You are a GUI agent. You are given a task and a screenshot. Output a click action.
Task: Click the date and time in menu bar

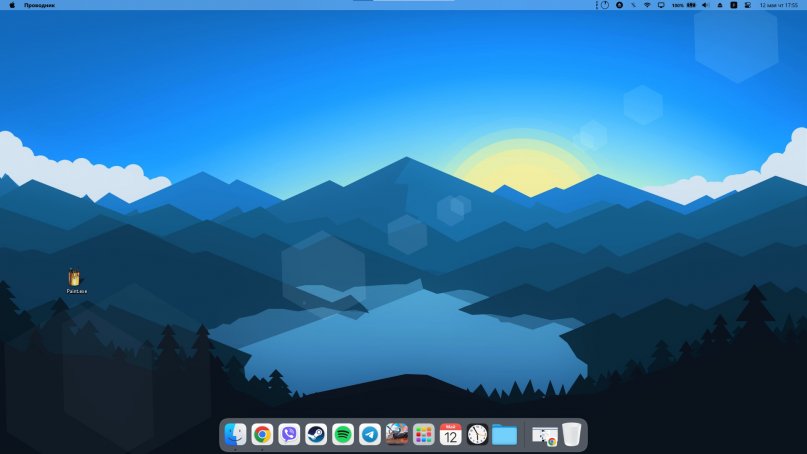(779, 5)
